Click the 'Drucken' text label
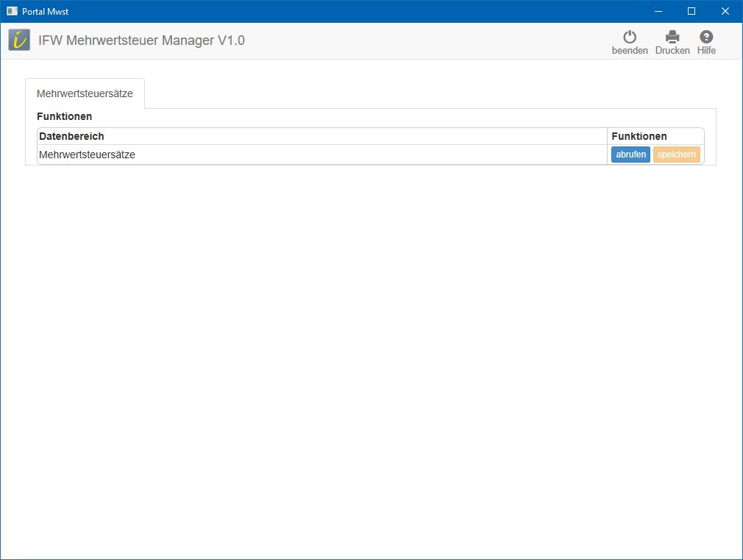Image resolution: width=743 pixels, height=560 pixels. (672, 51)
